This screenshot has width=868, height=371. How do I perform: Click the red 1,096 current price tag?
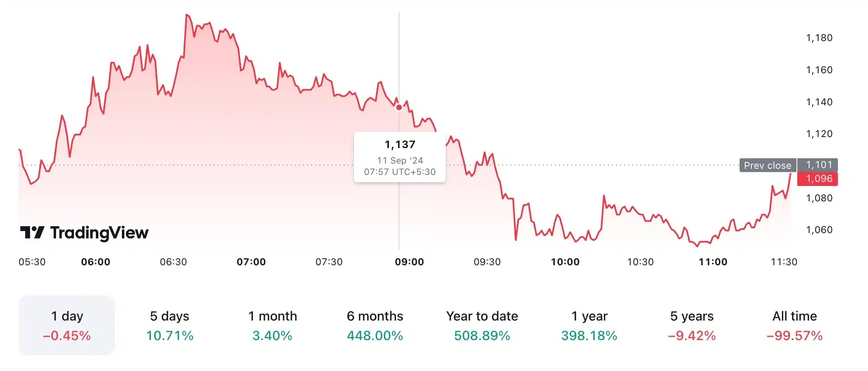pos(818,179)
